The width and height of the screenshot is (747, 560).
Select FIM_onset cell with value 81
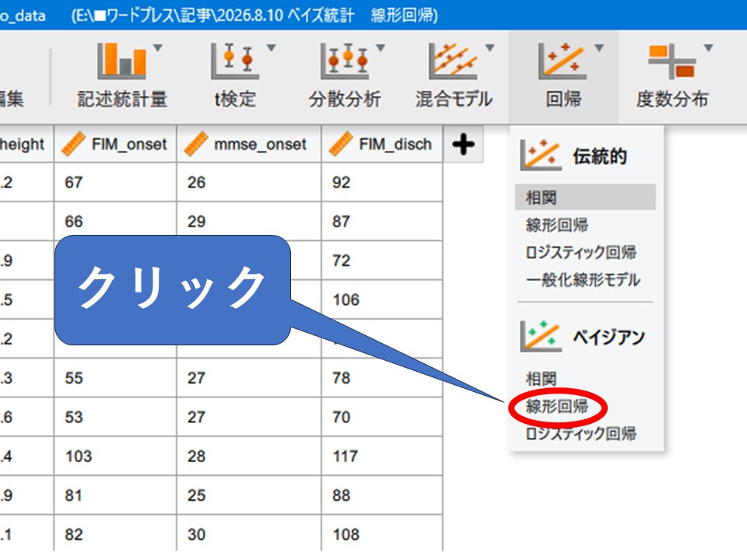coord(115,495)
